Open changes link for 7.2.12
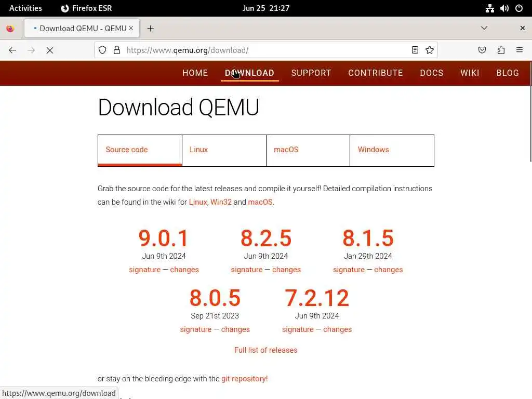 (x=338, y=329)
